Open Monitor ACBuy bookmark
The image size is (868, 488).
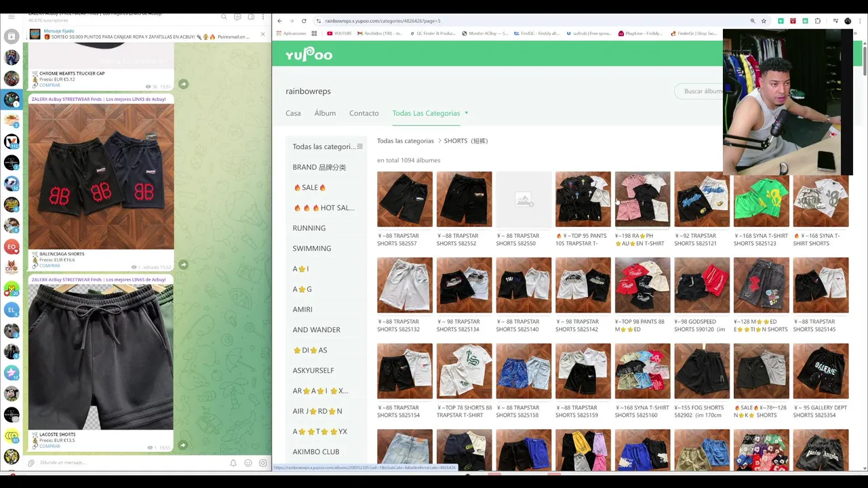tap(485, 33)
